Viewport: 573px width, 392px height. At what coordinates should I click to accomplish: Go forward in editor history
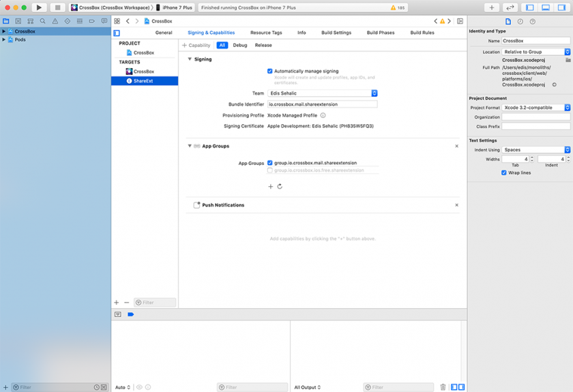[137, 21]
